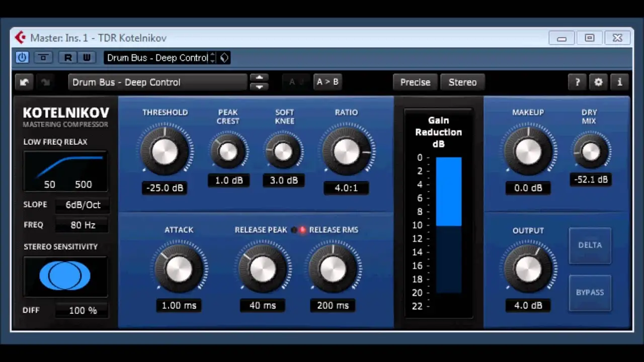The width and height of the screenshot is (644, 362).
Task: Select the previous preset with the up arrow
Action: point(260,77)
